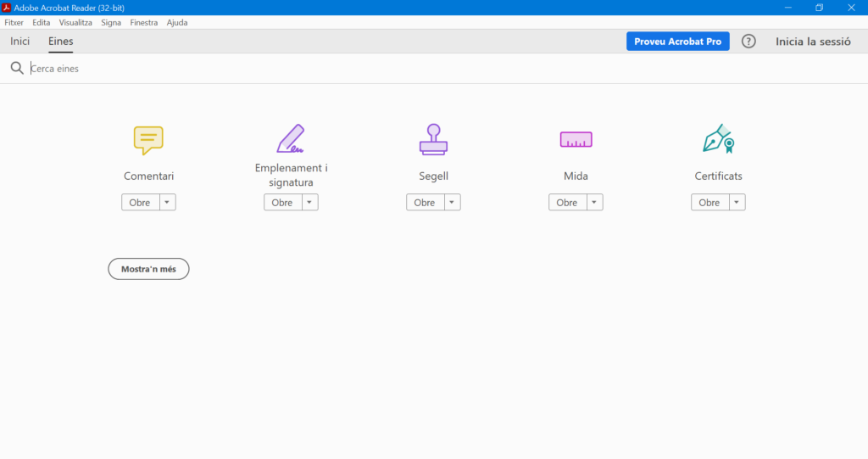The image size is (868, 459).
Task: Open the dropdown arrow under Certificats
Action: 737,203
